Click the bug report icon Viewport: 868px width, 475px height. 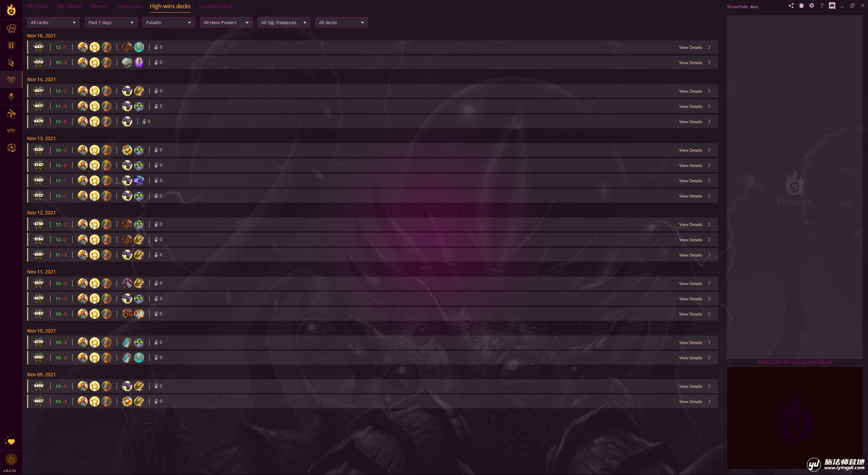(801, 6)
